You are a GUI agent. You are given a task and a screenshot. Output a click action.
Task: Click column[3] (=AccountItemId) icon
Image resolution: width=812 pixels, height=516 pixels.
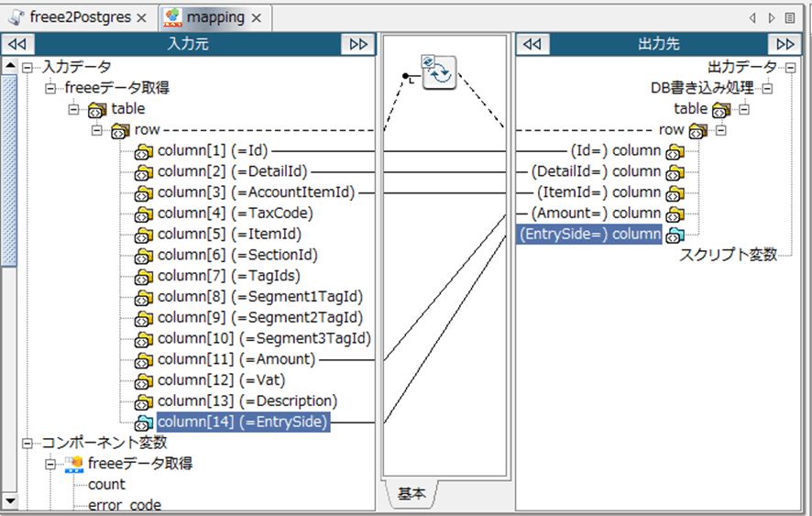point(144,193)
